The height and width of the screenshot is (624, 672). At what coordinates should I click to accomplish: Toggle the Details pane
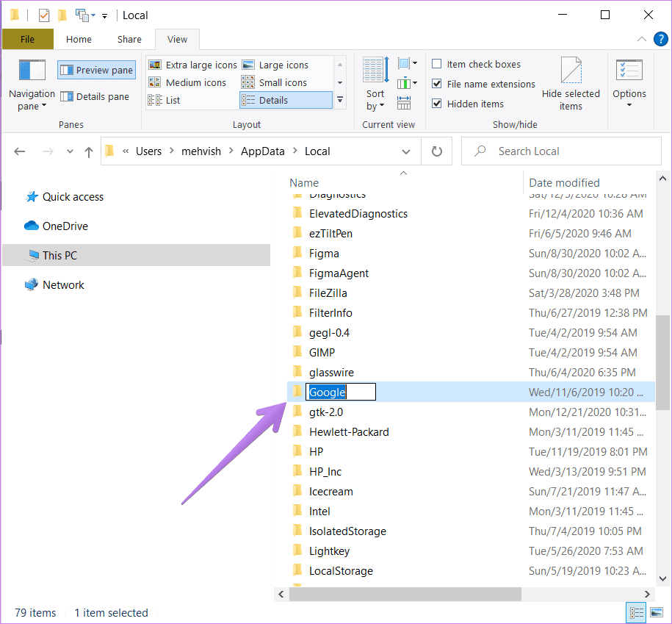click(x=95, y=96)
